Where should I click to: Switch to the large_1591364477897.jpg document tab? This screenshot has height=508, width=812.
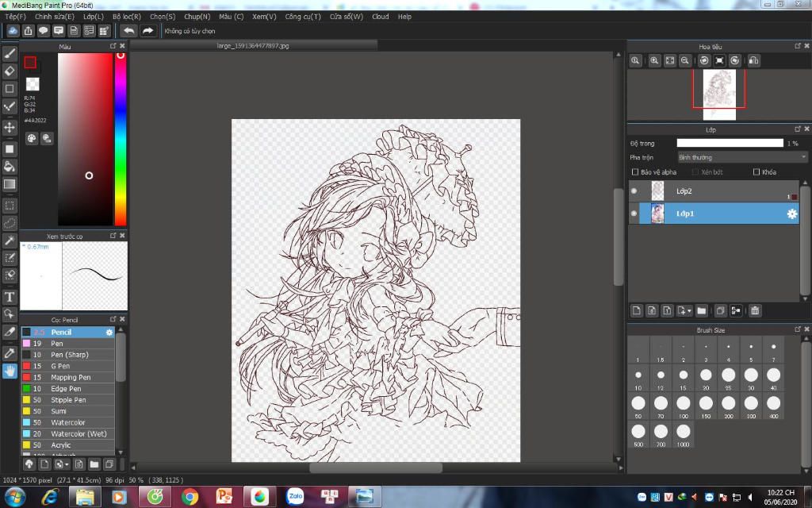[253, 45]
